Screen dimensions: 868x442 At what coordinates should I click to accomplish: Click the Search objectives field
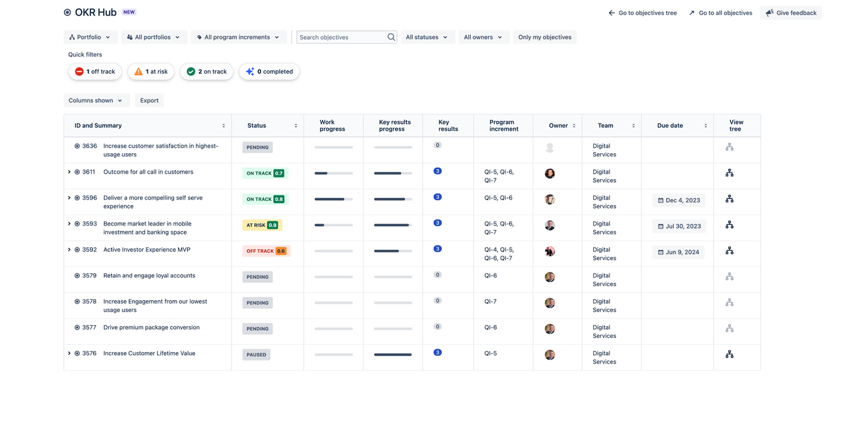pyautogui.click(x=341, y=37)
